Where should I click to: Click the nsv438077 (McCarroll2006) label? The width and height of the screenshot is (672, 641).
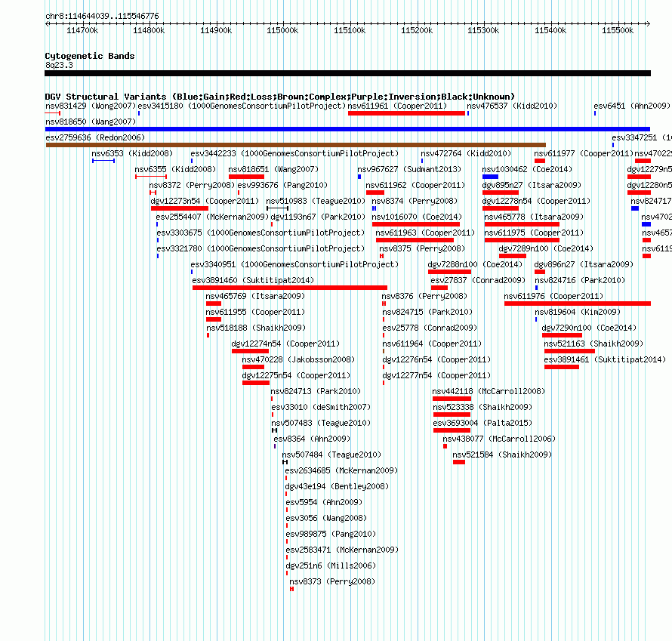point(499,439)
